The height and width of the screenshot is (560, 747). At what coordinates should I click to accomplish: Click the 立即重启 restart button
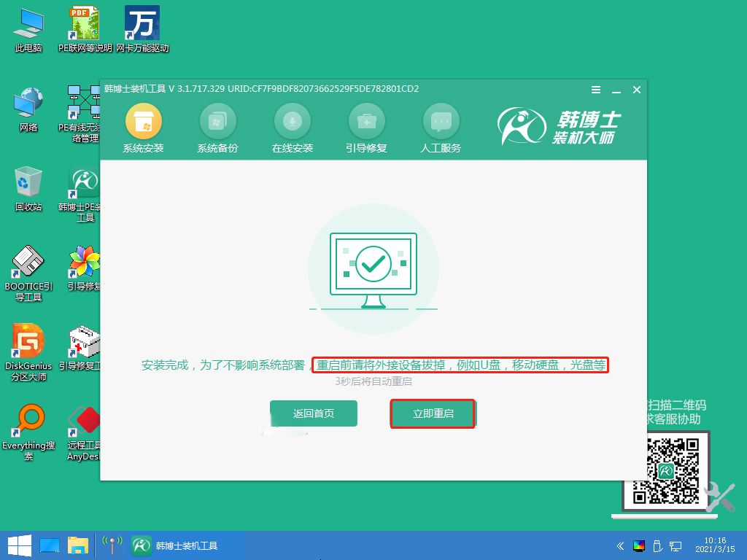pyautogui.click(x=433, y=413)
